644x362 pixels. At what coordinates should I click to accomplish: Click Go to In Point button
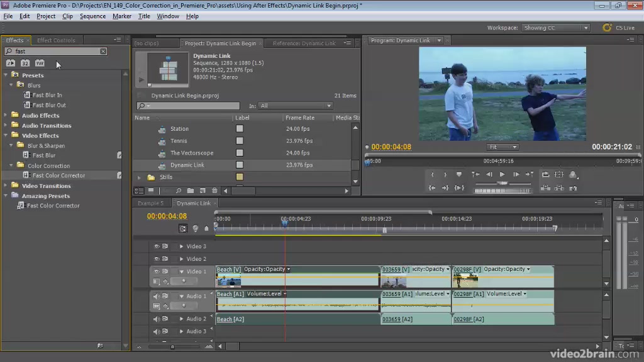point(432,187)
